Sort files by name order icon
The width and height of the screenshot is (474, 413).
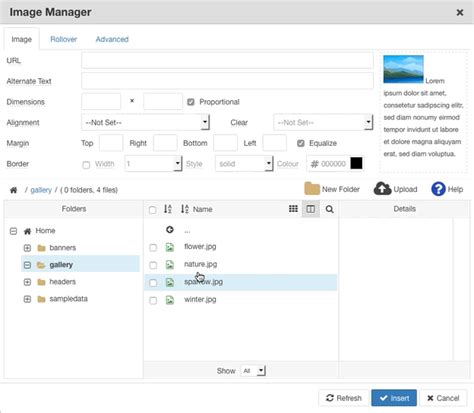tap(185, 209)
